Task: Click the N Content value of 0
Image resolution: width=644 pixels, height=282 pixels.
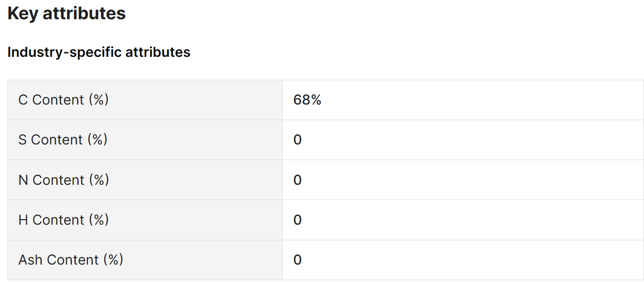Action: pyautogui.click(x=297, y=180)
